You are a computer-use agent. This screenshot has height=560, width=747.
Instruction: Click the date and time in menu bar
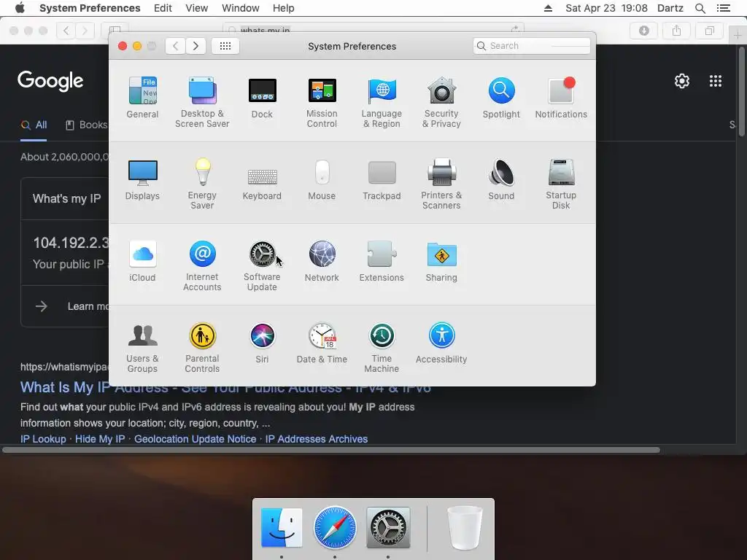point(606,8)
